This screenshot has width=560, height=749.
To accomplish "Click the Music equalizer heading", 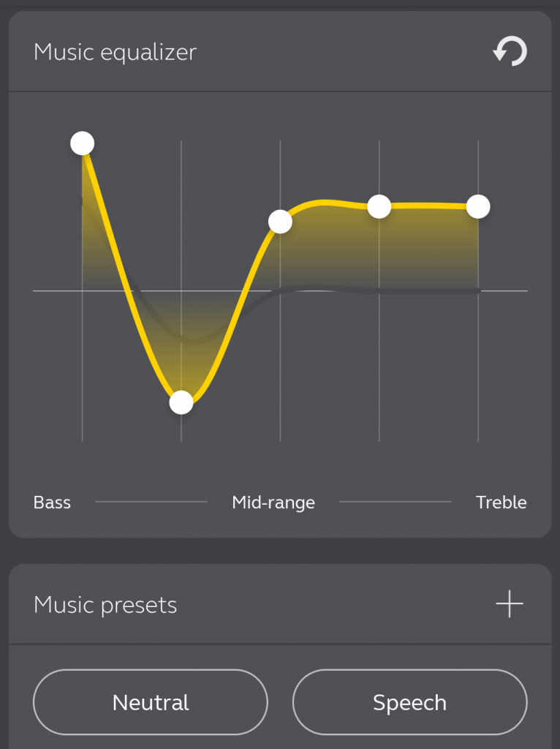I will pyautogui.click(x=115, y=52).
